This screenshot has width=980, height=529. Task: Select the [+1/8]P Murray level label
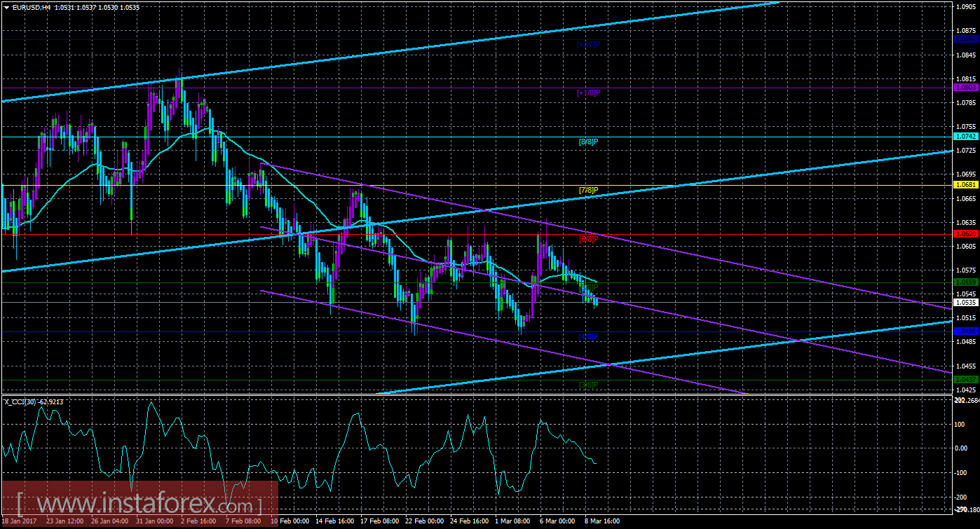pyautogui.click(x=589, y=92)
